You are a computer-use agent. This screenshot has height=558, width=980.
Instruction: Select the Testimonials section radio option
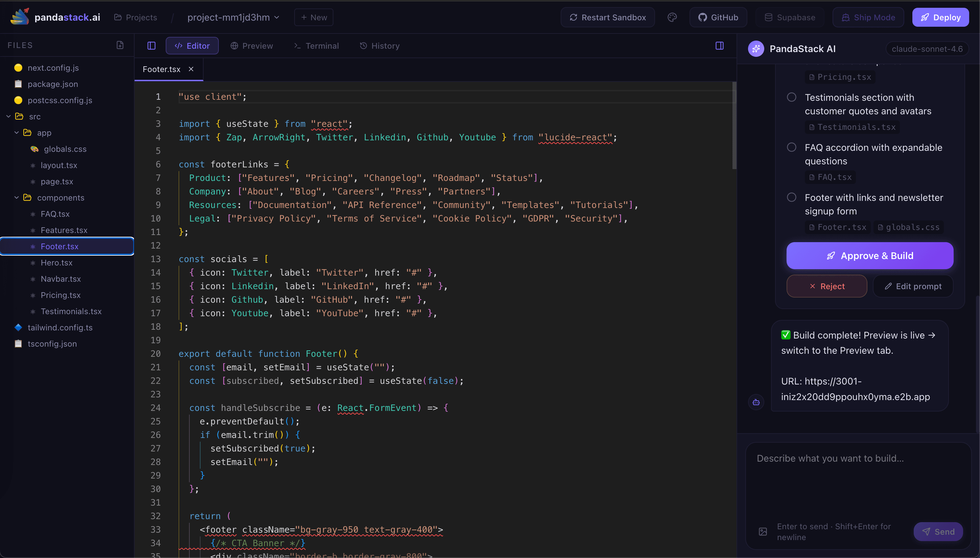coord(792,97)
